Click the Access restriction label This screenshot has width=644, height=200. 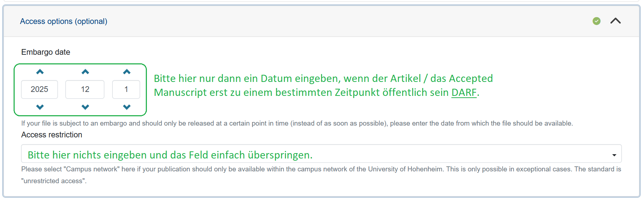[51, 135]
